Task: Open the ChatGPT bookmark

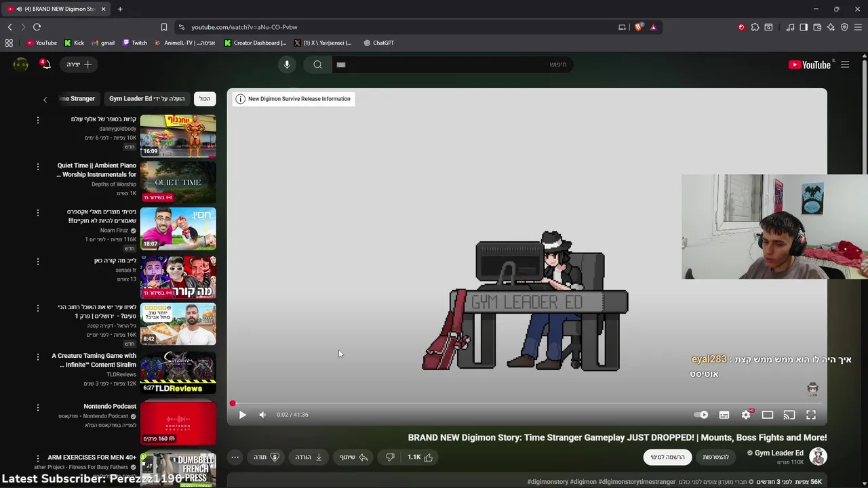Action: pos(378,43)
